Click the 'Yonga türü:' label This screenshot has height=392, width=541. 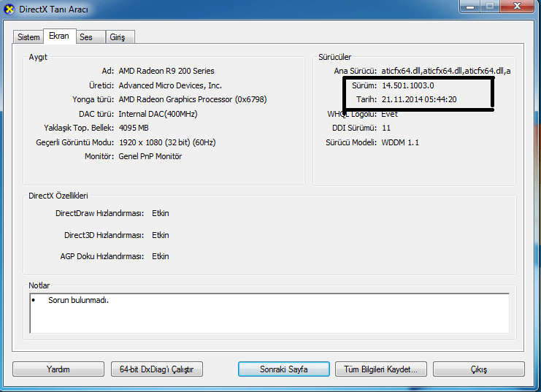point(93,99)
